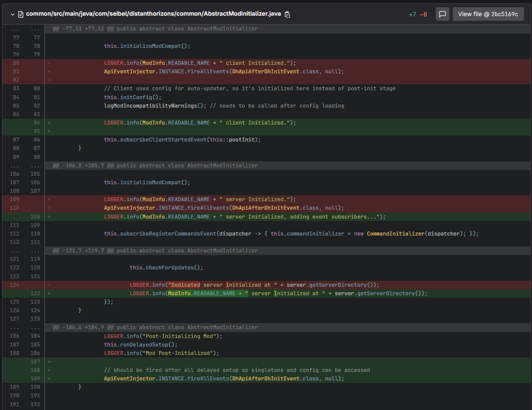Toggle comments with the speech bubble button

pyautogui.click(x=442, y=14)
